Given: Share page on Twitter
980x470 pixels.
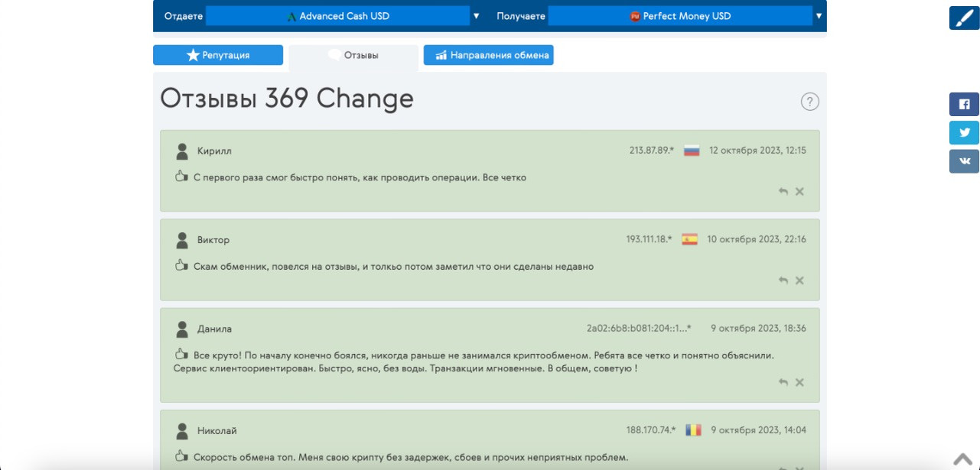Looking at the screenshot, I should [964, 132].
